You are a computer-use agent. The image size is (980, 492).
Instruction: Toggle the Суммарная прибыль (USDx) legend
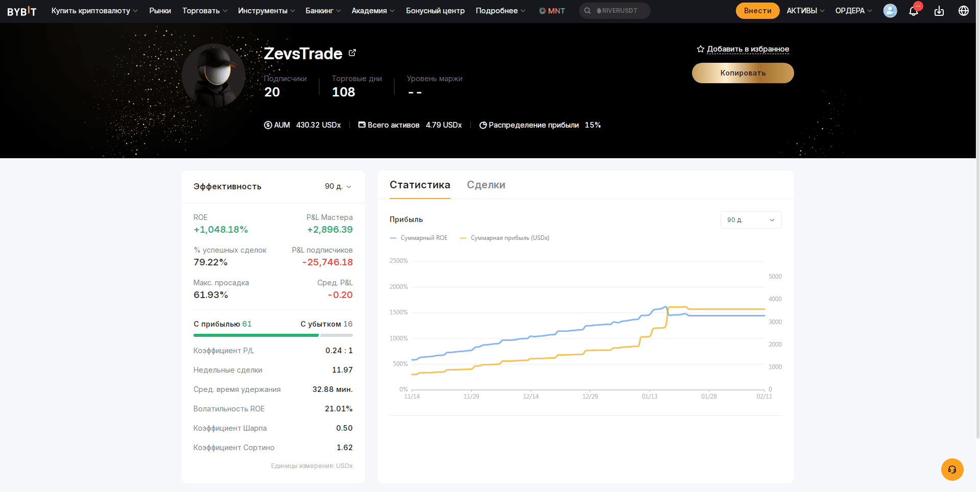(505, 238)
